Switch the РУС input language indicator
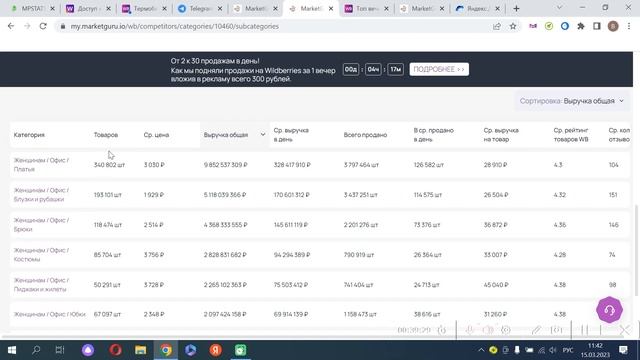 coord(568,350)
